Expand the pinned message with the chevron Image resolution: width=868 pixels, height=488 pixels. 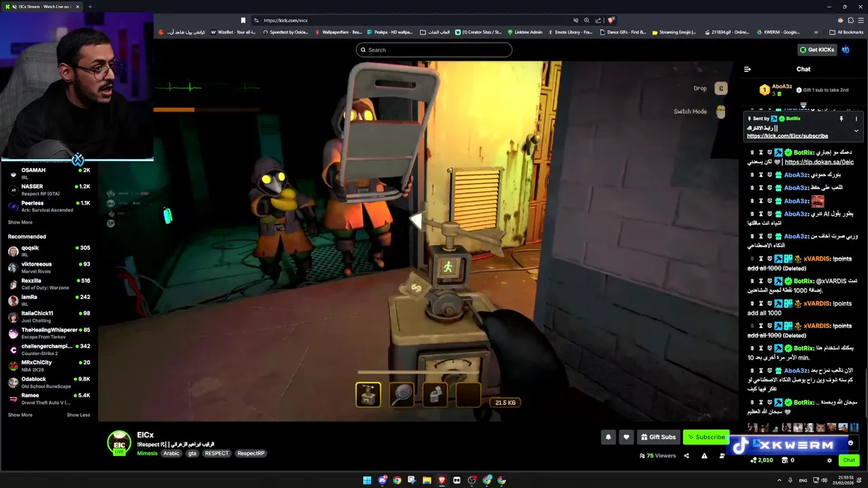point(856,131)
